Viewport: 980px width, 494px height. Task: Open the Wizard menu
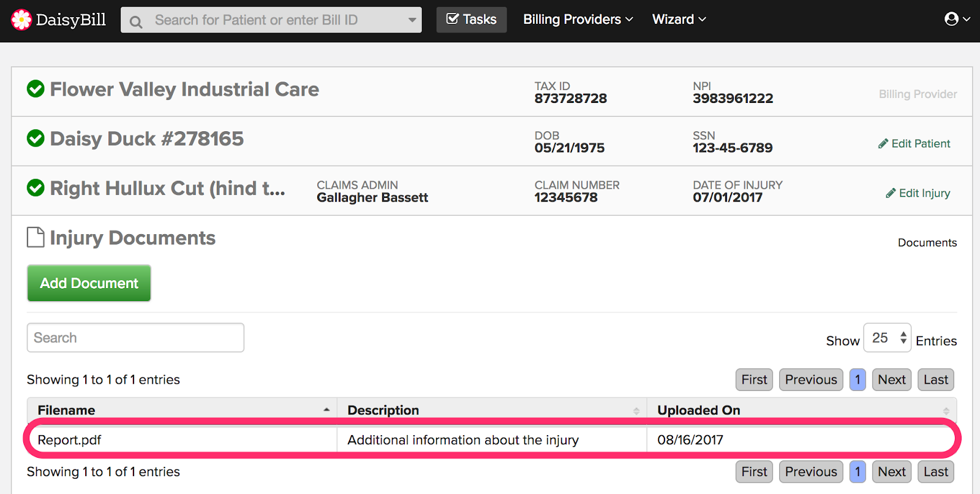coord(679,20)
